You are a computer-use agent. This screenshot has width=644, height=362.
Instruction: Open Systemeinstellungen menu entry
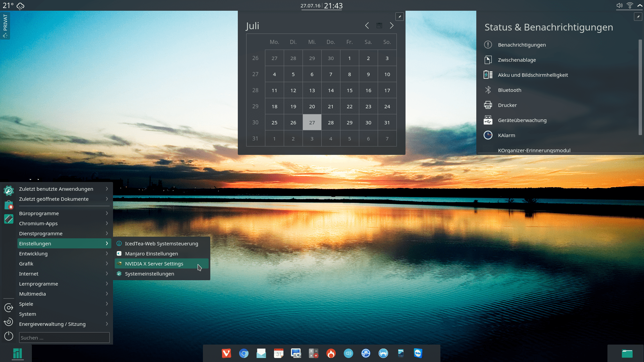click(150, 274)
